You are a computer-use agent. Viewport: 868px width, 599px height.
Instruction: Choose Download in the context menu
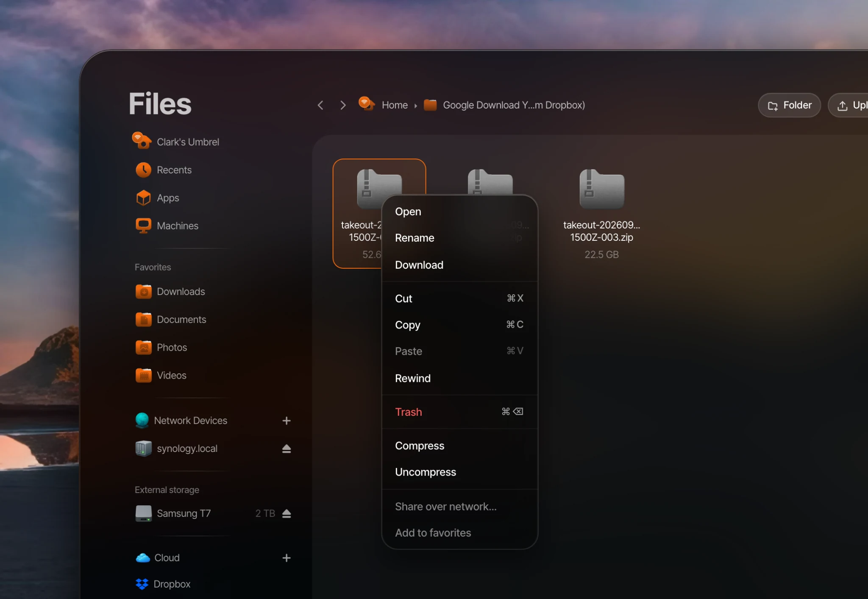459,265
